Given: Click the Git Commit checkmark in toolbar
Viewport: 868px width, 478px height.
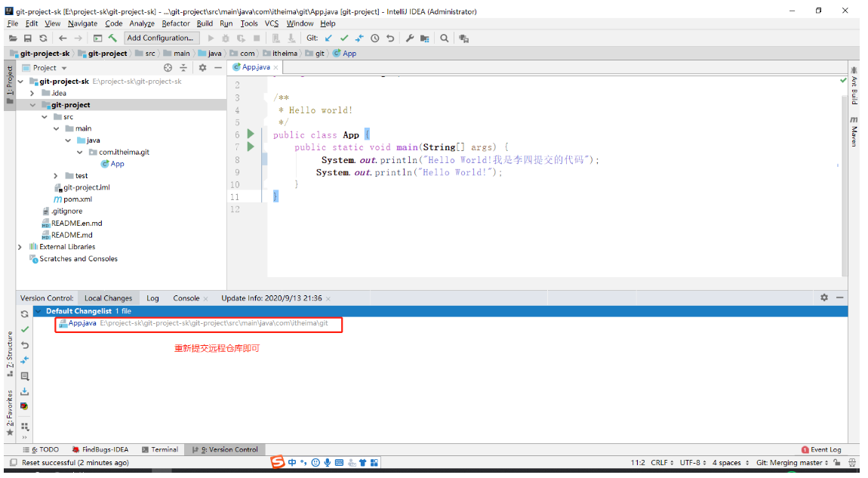Looking at the screenshot, I should [x=344, y=39].
